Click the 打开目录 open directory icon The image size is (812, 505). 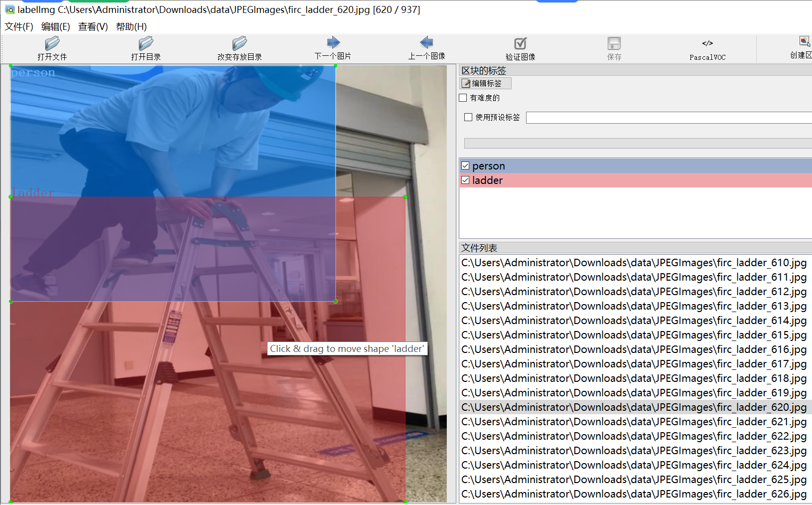click(x=146, y=43)
